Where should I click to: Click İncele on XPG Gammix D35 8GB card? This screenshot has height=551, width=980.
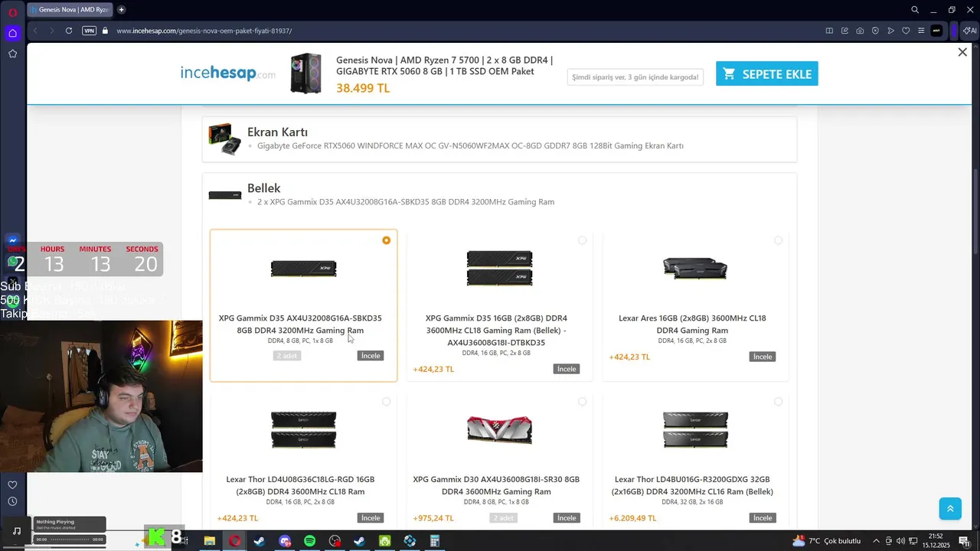tap(371, 356)
